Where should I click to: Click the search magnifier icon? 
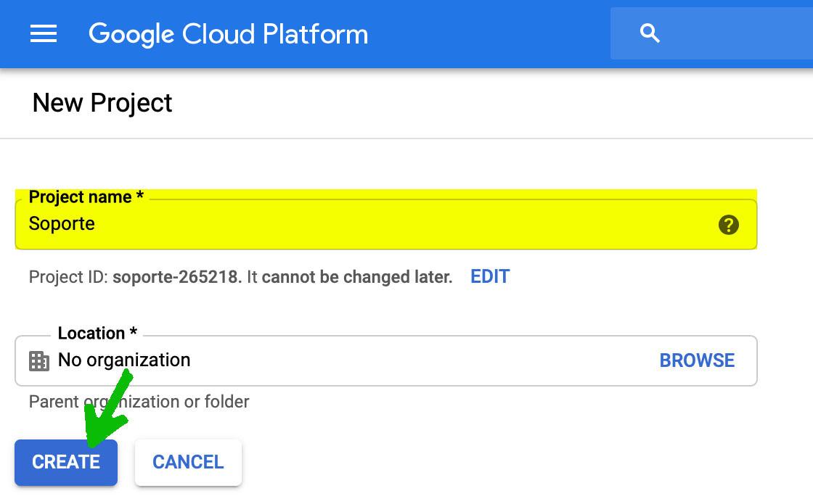tap(650, 33)
